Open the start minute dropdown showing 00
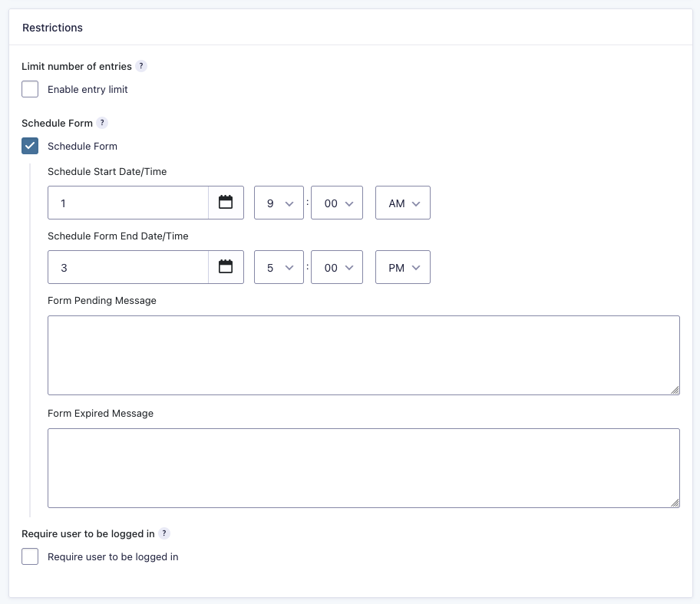Image resolution: width=700 pixels, height=604 pixels. tap(337, 203)
